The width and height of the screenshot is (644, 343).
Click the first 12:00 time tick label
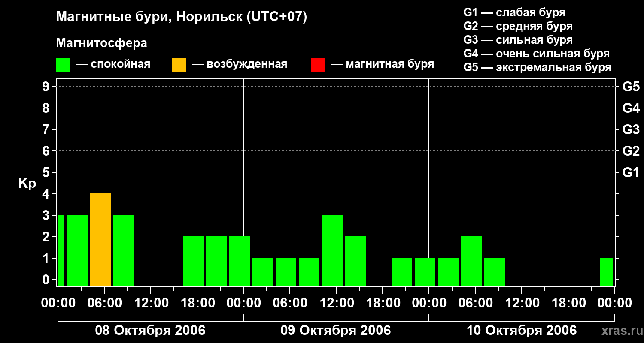click(150, 303)
